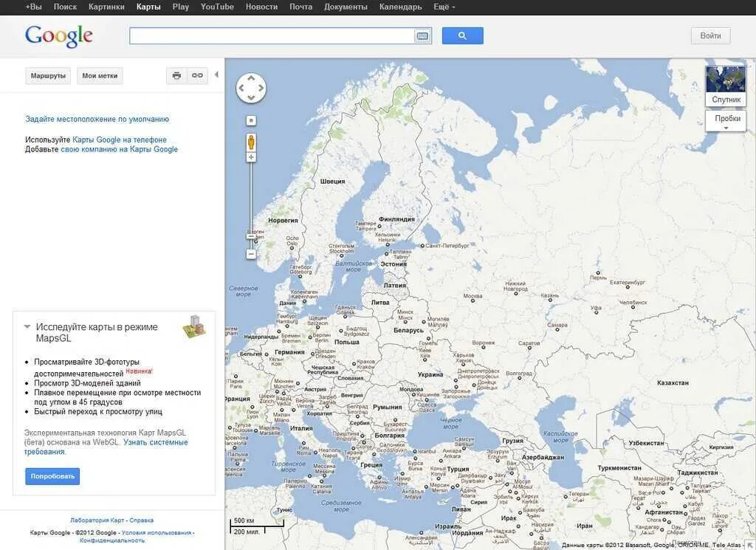This screenshot has height=550, width=756.
Task: Open the Ещё menu in top bar
Action: point(444,7)
